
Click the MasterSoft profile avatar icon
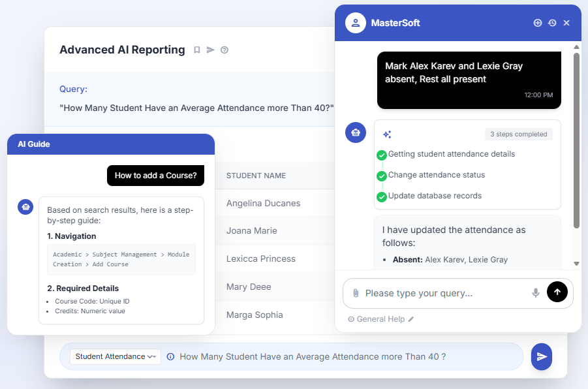[355, 23]
